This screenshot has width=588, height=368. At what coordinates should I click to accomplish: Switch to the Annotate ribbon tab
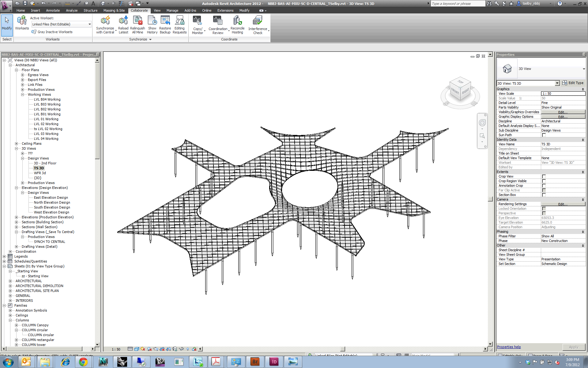coord(53,10)
